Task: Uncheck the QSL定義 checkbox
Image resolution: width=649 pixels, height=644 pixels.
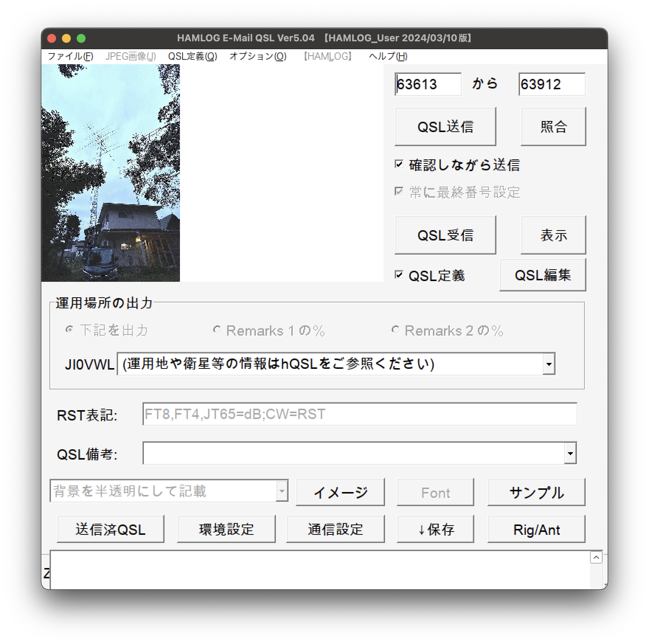Action: pyautogui.click(x=399, y=275)
